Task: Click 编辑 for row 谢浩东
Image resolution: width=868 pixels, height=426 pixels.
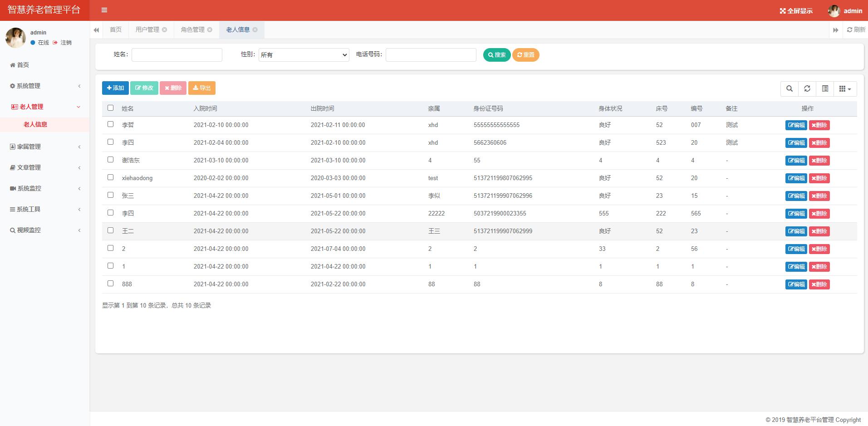Action: [x=796, y=161]
